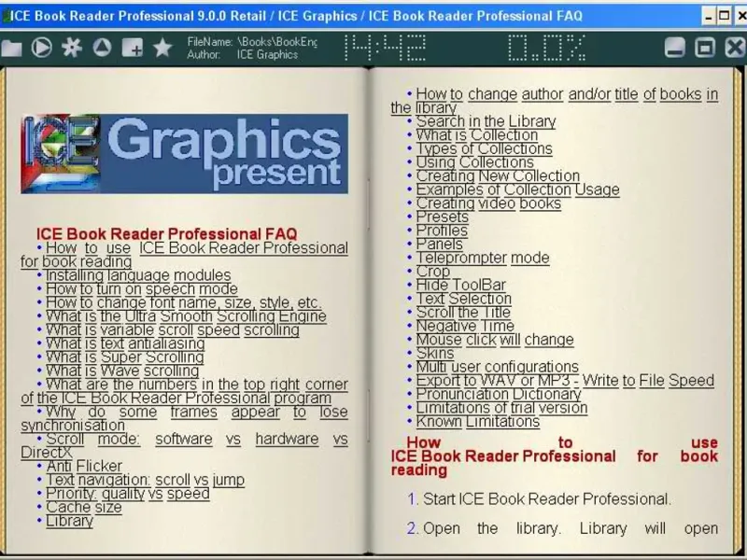Open 'Panels' link
This screenshot has width=747, height=560.
(x=439, y=244)
